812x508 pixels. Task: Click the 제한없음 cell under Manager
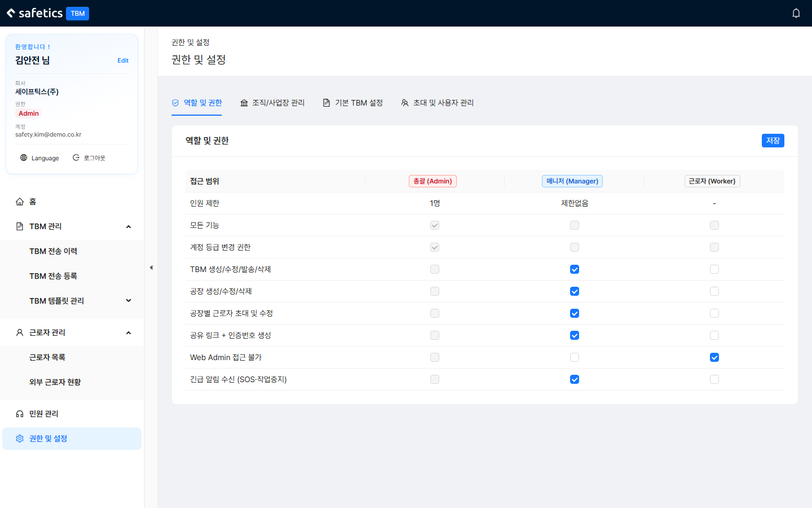[575, 203]
